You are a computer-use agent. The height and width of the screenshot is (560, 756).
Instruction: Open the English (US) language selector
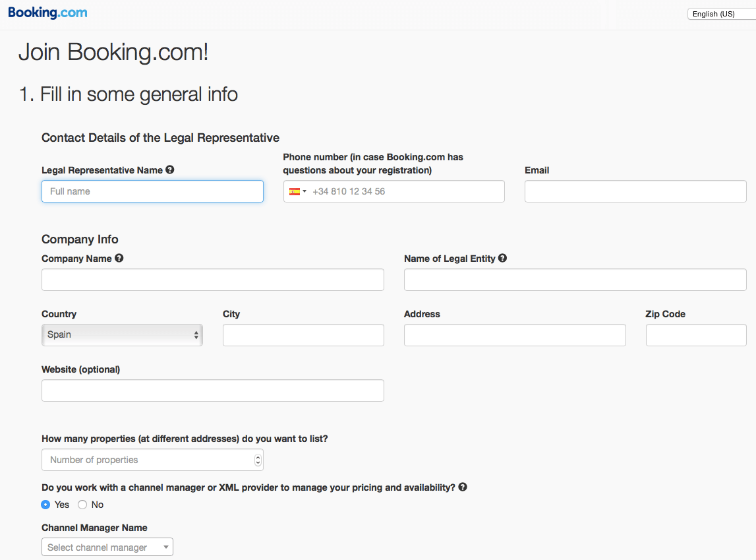coord(721,14)
